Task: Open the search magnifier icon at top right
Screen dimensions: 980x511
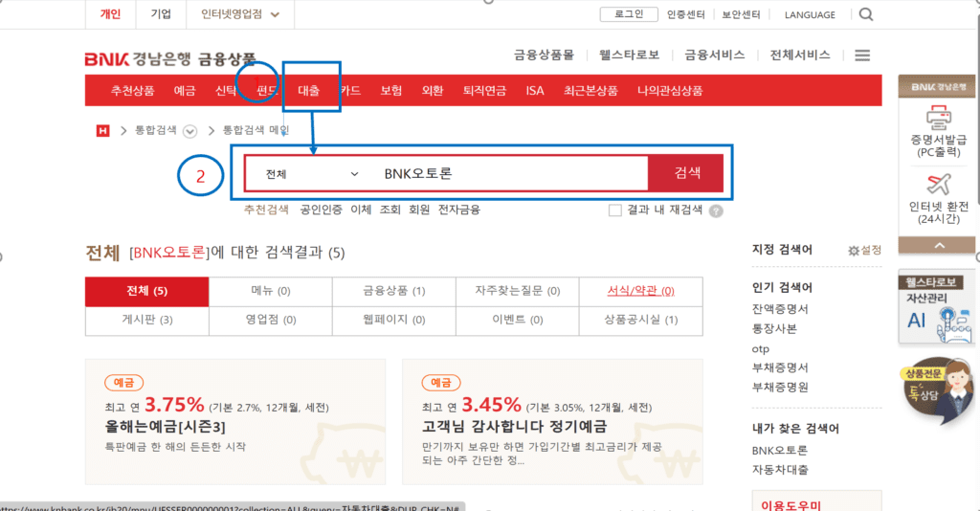Action: [x=865, y=14]
